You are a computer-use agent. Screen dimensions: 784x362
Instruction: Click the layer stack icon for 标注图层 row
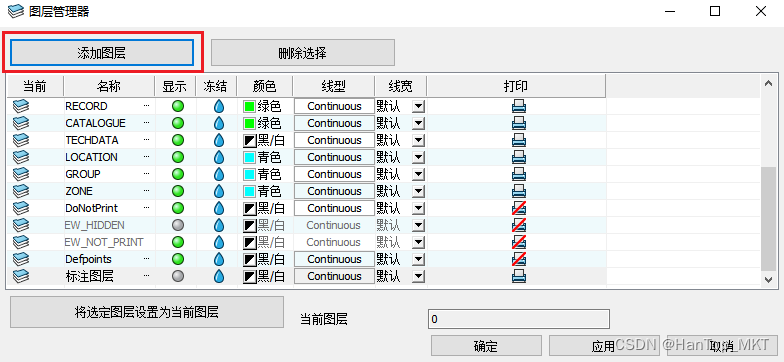point(21,276)
